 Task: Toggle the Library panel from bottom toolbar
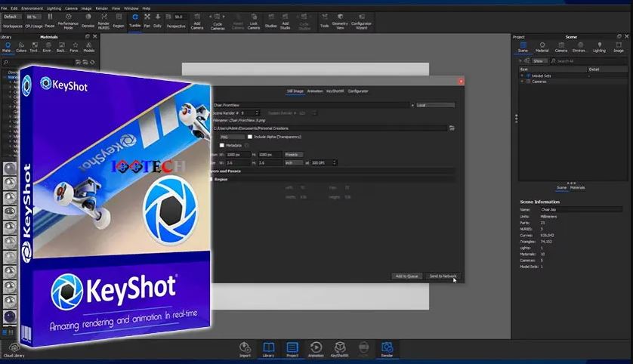[268, 350]
